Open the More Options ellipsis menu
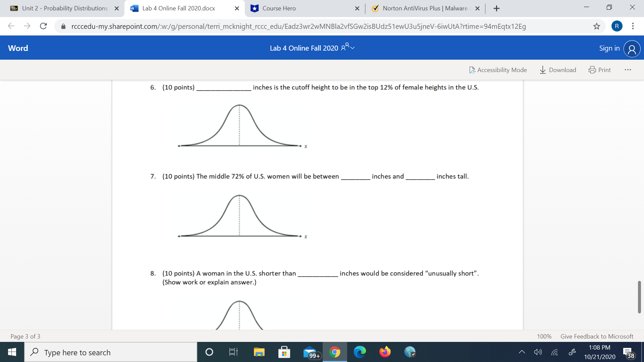 coord(628,70)
